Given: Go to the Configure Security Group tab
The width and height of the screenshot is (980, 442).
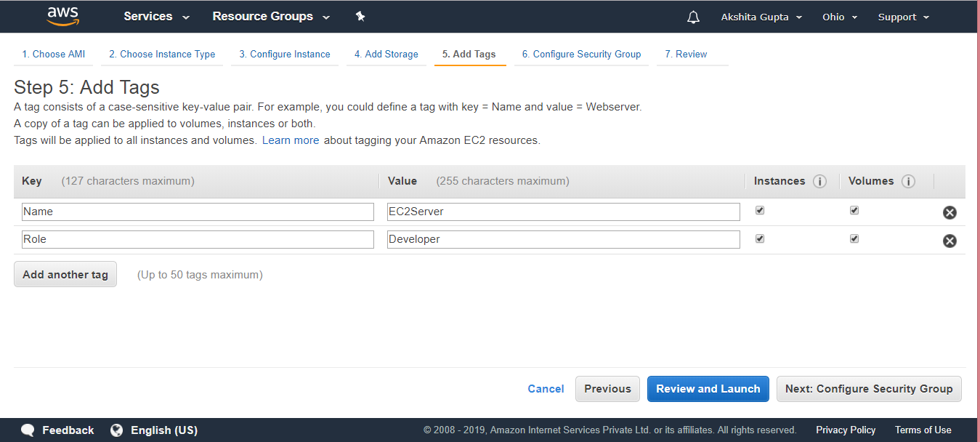Looking at the screenshot, I should [x=581, y=54].
